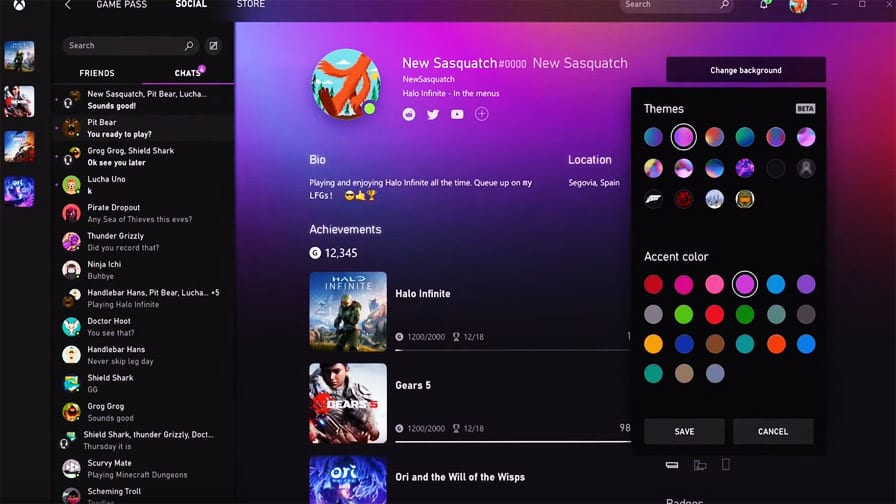Pick the light pink accent color
The height and width of the screenshot is (504, 896).
714,284
